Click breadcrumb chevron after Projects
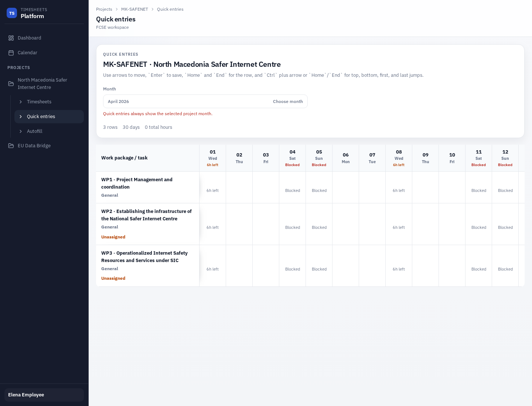This screenshot has width=532, height=406. coord(117,9)
